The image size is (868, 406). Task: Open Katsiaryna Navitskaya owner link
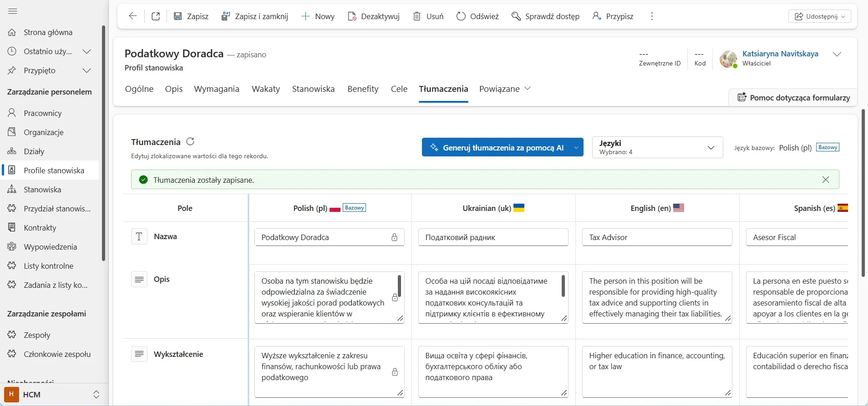pyautogui.click(x=780, y=54)
